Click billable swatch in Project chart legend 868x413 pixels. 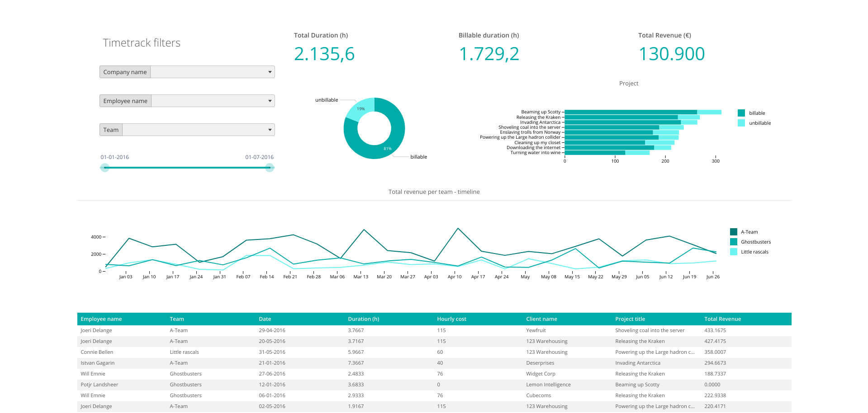click(741, 113)
